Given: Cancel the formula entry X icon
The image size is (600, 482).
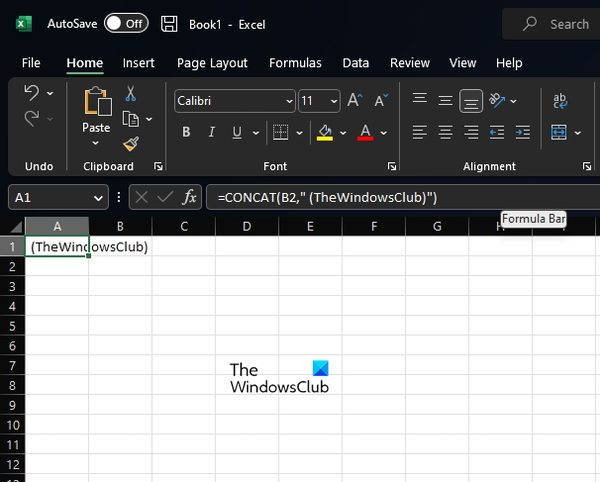Looking at the screenshot, I should [142, 197].
